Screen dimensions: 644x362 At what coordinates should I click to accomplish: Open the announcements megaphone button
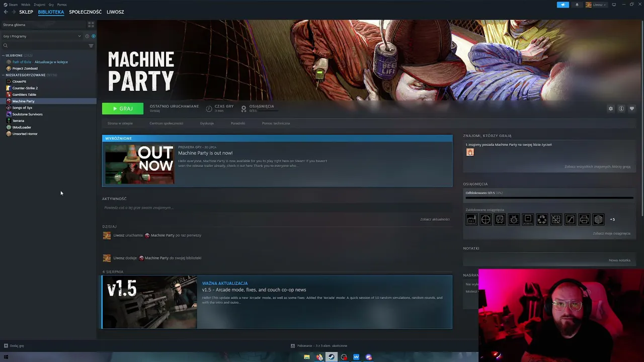[x=562, y=5]
